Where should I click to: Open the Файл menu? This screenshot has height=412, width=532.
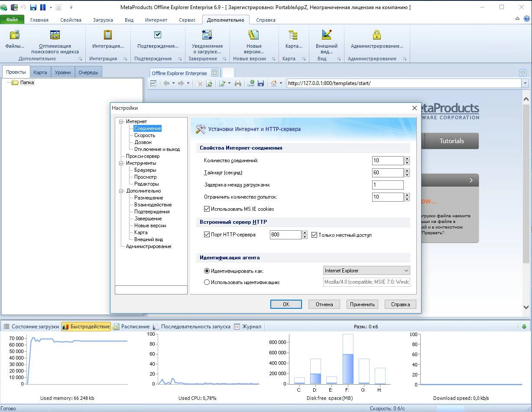[12, 20]
